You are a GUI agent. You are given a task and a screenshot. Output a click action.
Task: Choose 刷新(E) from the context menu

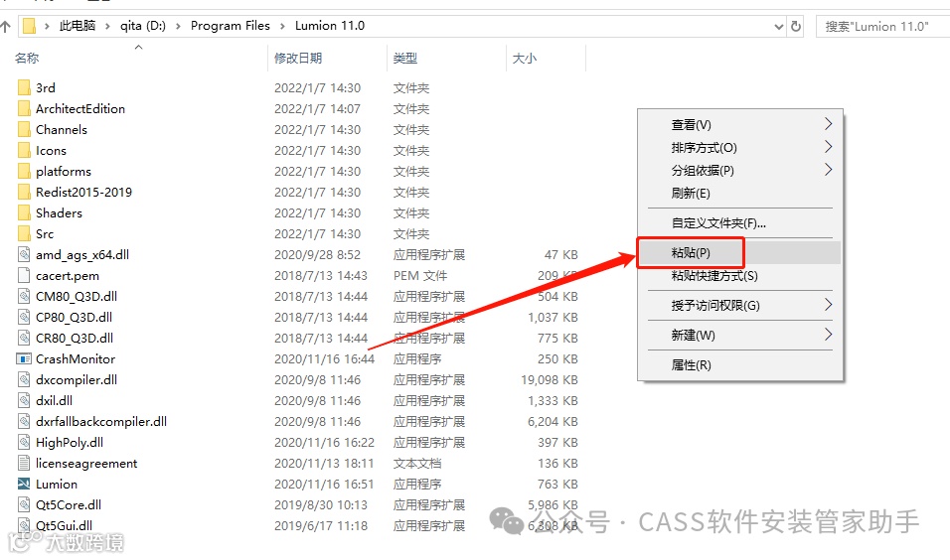click(x=691, y=194)
